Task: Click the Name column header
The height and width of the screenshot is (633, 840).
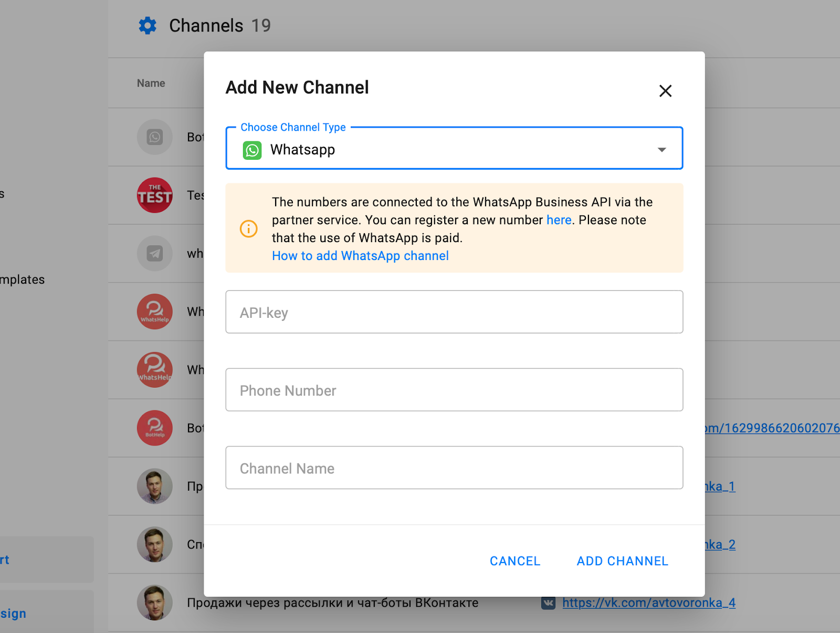Action: (151, 83)
